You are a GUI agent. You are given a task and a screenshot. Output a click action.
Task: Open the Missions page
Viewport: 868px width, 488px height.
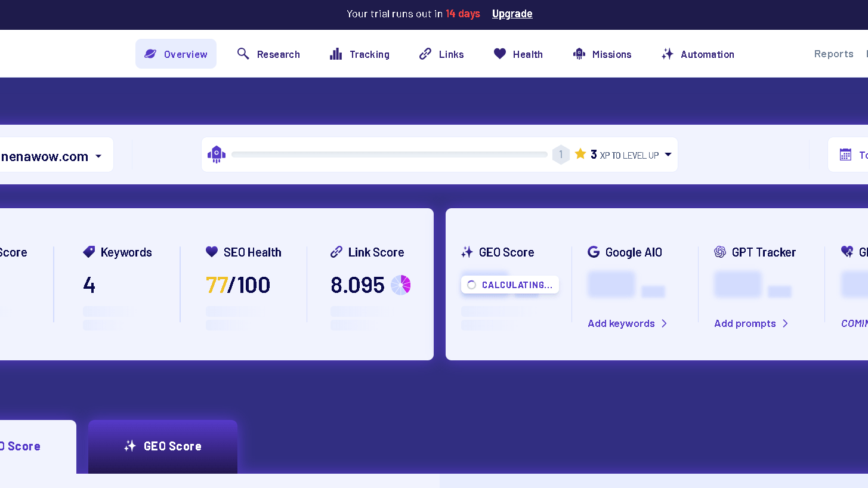(602, 54)
